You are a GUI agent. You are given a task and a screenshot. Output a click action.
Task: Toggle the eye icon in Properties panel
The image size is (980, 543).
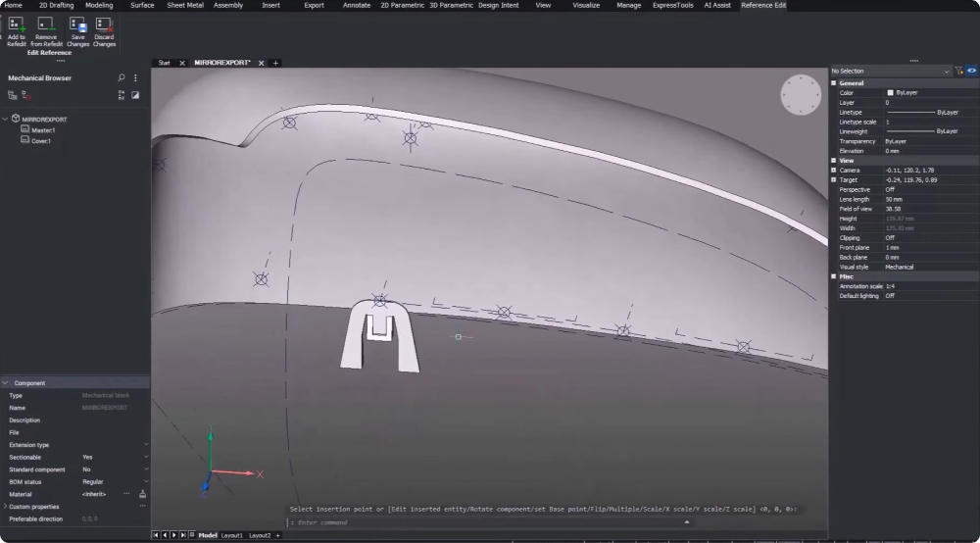point(972,71)
